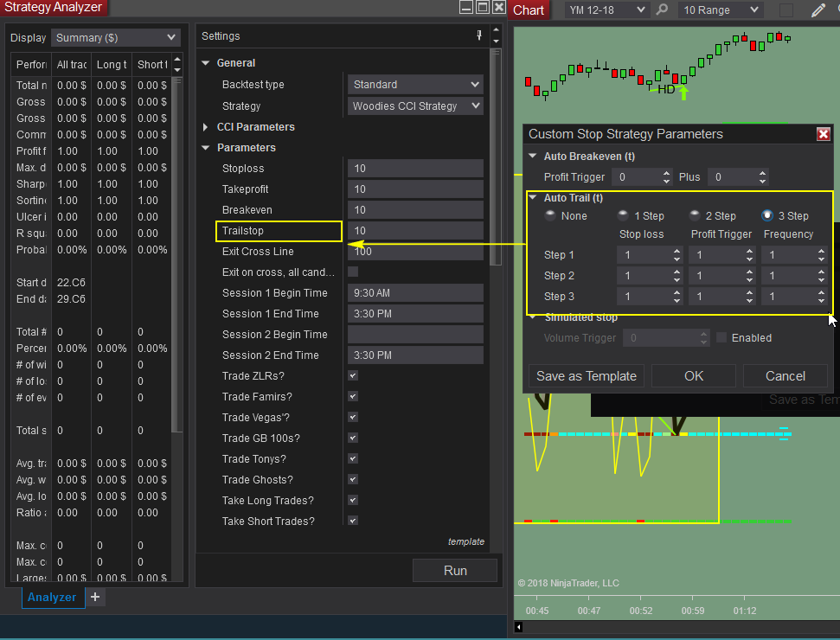Image resolution: width=840 pixels, height=640 pixels.
Task: Increase Step 3 Frequency stepper
Action: pyautogui.click(x=821, y=292)
